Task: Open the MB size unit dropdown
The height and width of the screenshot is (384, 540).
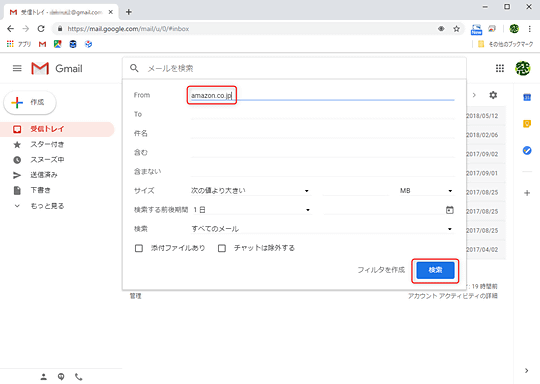Action: [426, 190]
